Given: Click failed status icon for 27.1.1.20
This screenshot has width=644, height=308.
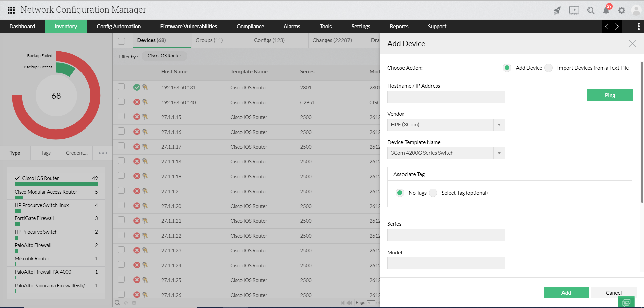Looking at the screenshot, I should (137, 206).
